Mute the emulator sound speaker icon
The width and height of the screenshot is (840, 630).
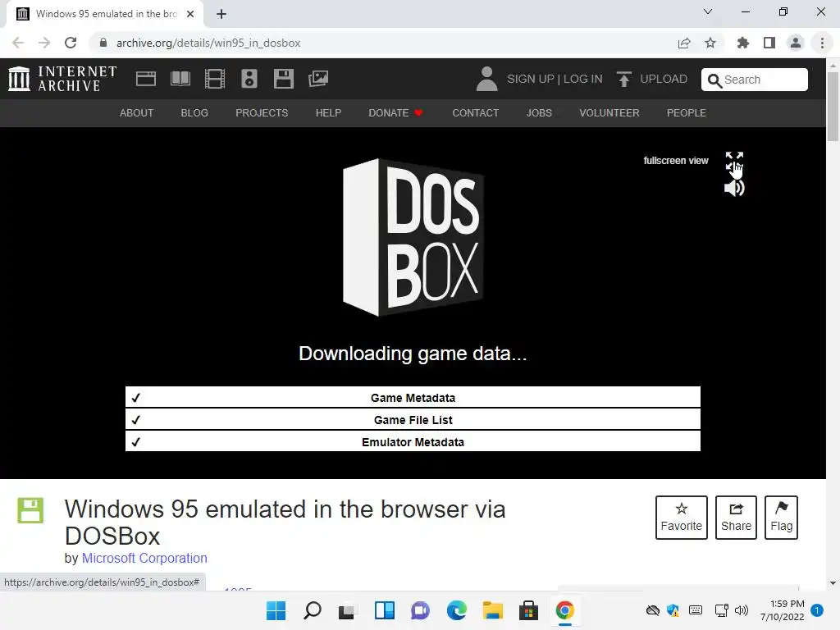tap(734, 188)
